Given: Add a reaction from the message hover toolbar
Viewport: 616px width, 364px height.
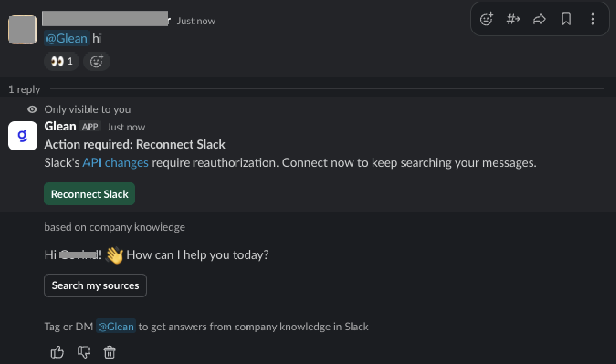Looking at the screenshot, I should (486, 19).
